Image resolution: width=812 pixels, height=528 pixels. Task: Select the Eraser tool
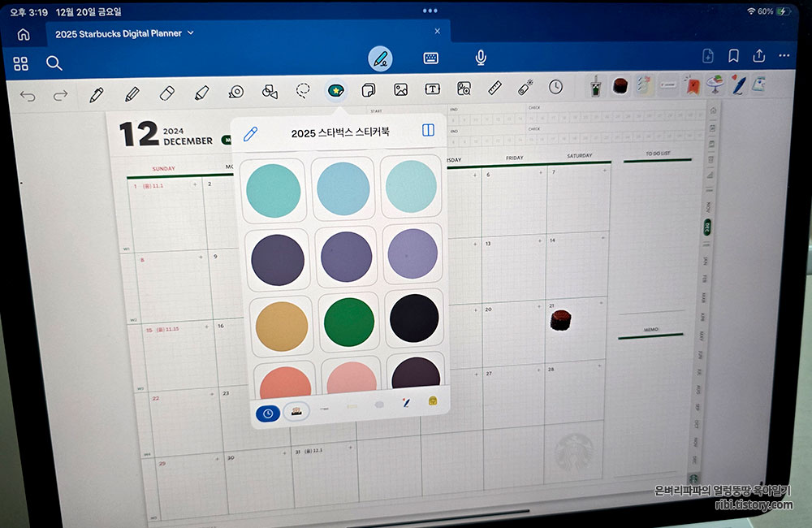pyautogui.click(x=167, y=93)
